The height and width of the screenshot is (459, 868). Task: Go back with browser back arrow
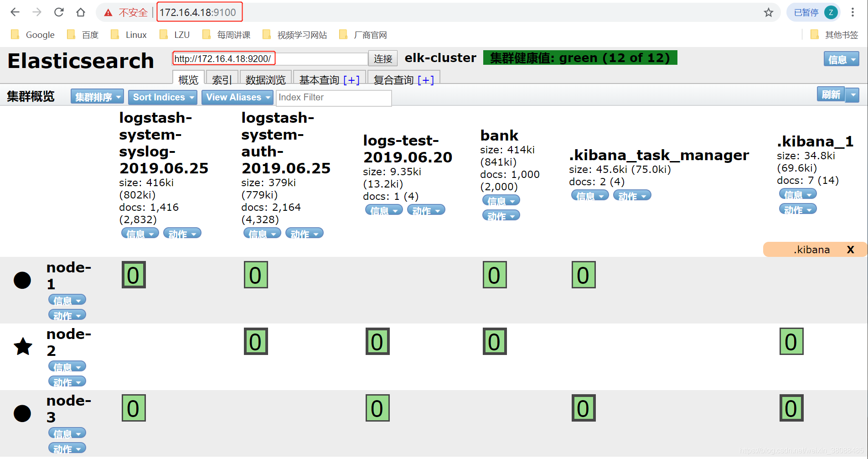tap(15, 12)
